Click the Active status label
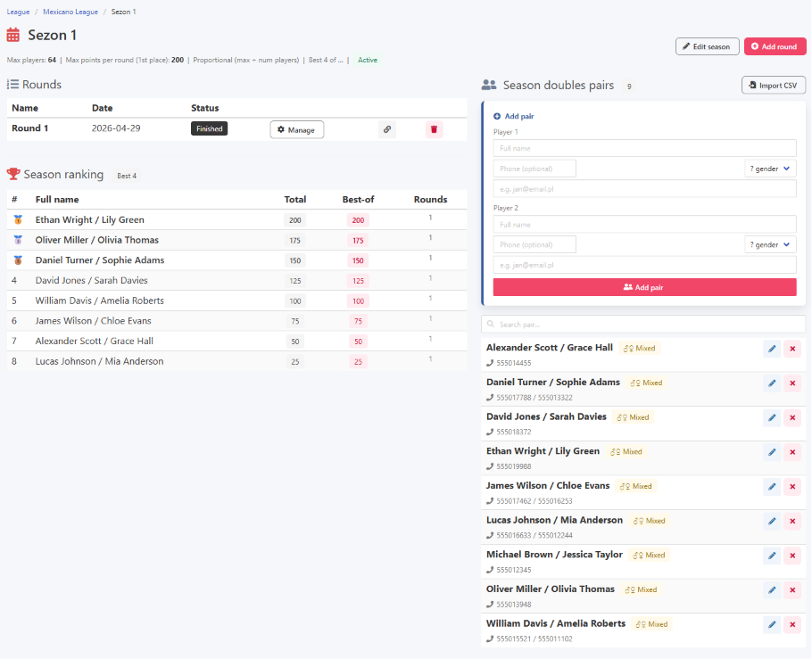The height and width of the screenshot is (659, 812). coord(368,60)
